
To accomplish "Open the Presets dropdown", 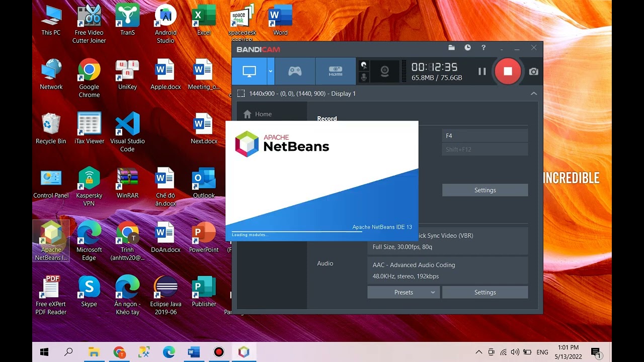I will click(404, 292).
